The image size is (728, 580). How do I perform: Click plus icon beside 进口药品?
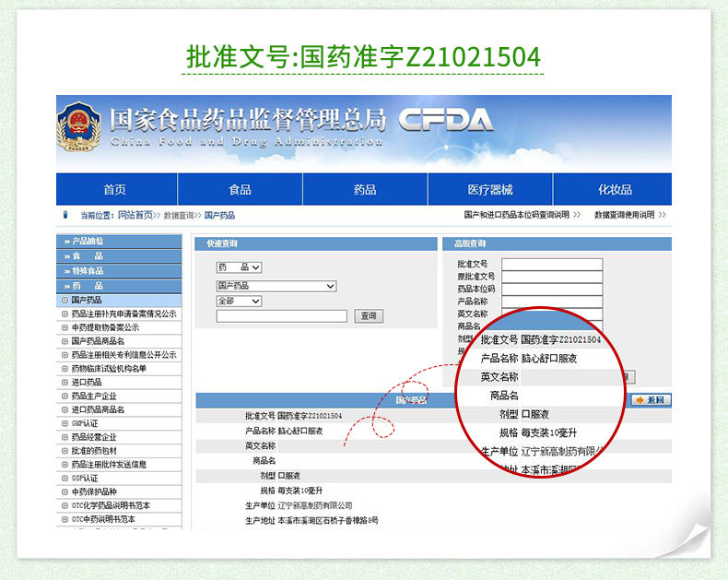tap(65, 383)
